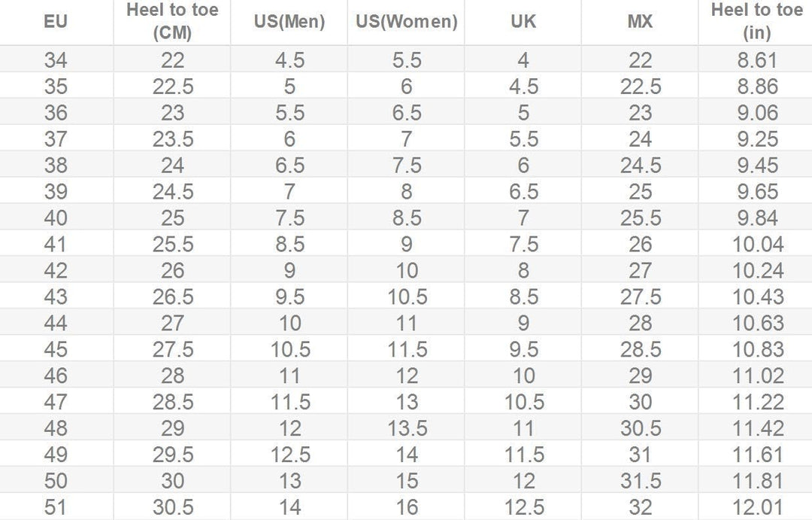Click the EU column header

[x=56, y=22]
